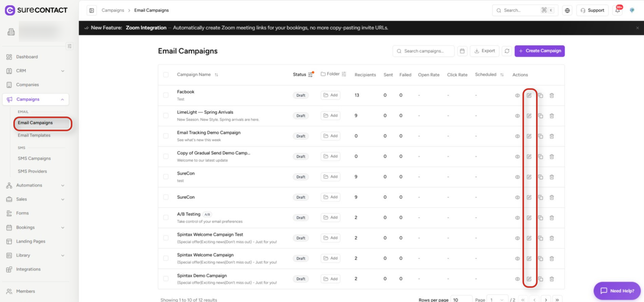This screenshot has width=644, height=302.
Task: Preview the A/B Testing campaign
Action: point(517,218)
